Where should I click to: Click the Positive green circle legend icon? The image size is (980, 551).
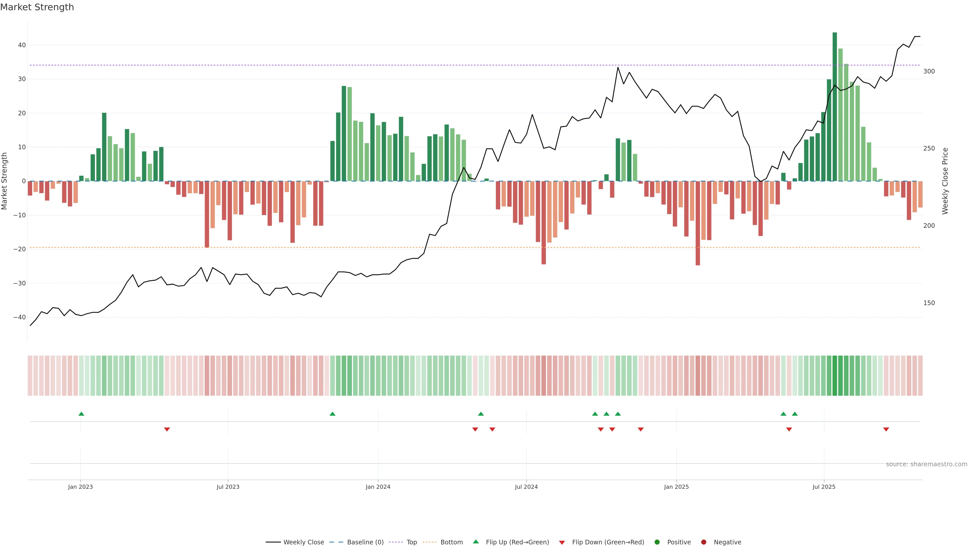657,542
